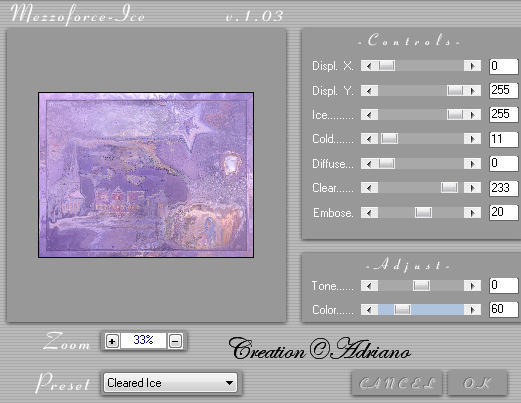521x403 pixels.
Task: Click right arrow of Embose slider
Action: (x=472, y=213)
